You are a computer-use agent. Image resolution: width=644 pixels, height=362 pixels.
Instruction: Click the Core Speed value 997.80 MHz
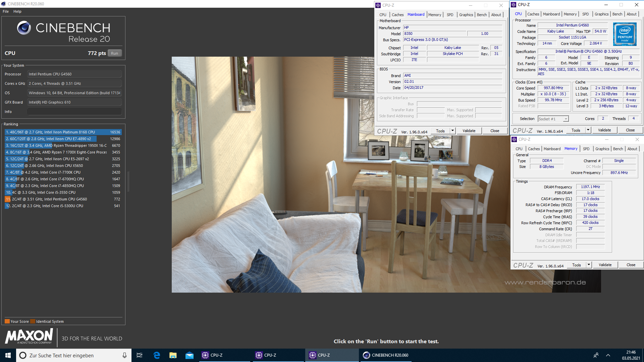[x=553, y=88]
